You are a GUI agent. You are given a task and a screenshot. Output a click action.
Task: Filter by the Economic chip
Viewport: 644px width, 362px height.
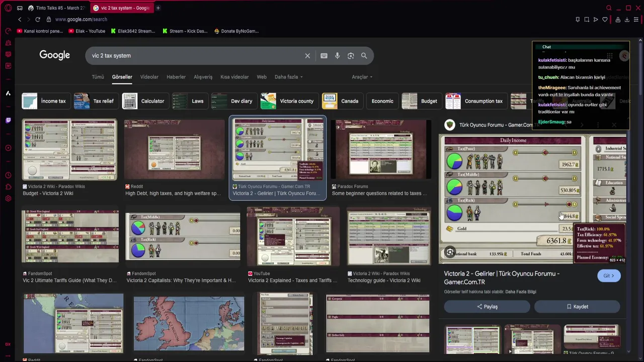pos(382,101)
